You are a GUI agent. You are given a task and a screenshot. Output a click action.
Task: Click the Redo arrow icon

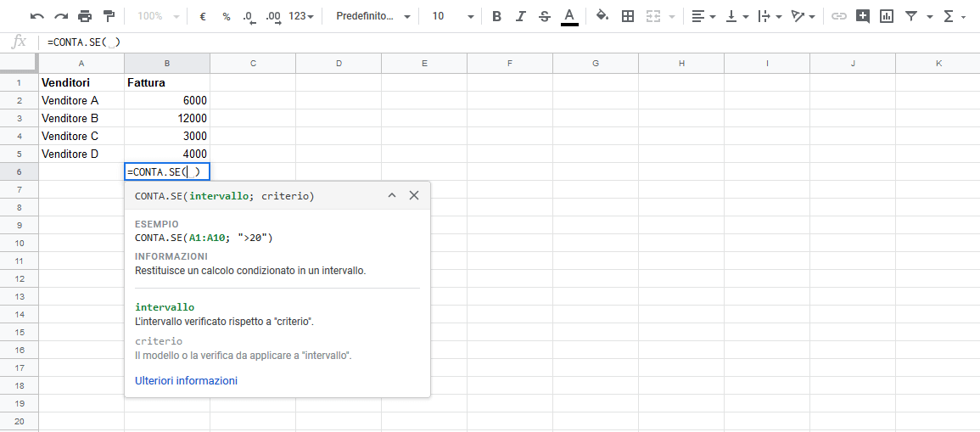[60, 16]
